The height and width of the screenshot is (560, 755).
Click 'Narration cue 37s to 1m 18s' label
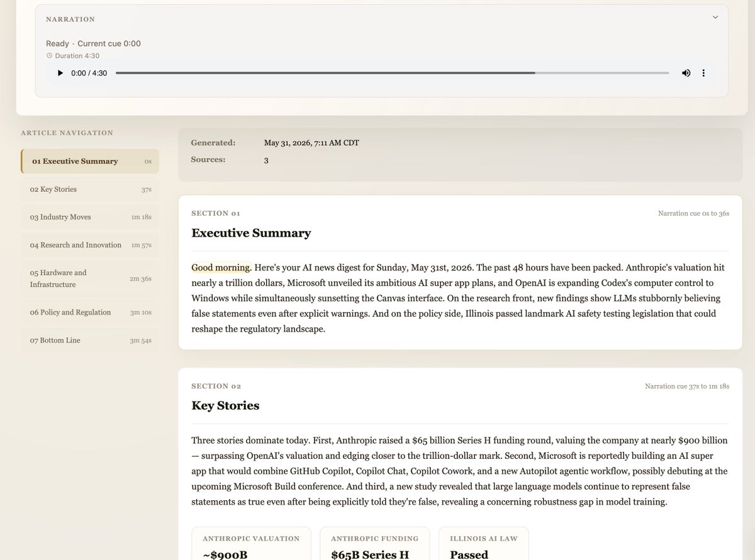pyautogui.click(x=687, y=386)
